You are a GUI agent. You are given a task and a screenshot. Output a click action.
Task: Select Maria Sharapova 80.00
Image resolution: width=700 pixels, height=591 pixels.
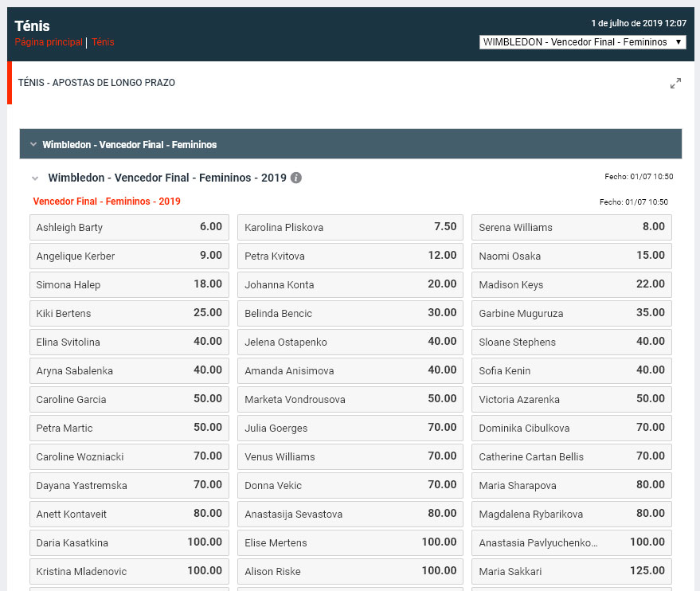click(x=572, y=485)
